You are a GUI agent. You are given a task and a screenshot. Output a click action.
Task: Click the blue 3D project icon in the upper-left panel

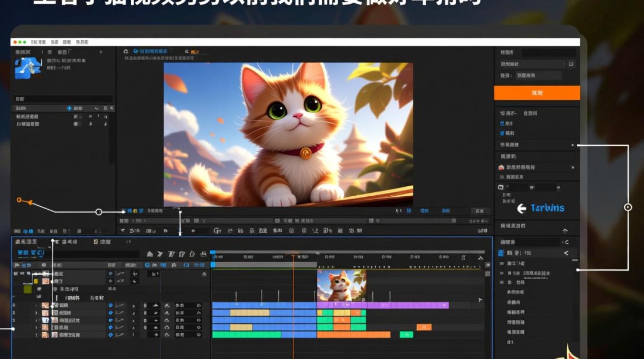tap(28, 68)
